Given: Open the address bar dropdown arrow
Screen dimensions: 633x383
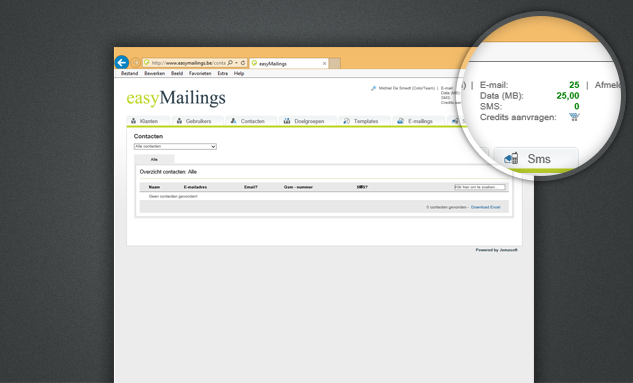Looking at the screenshot, I should (x=236, y=63).
